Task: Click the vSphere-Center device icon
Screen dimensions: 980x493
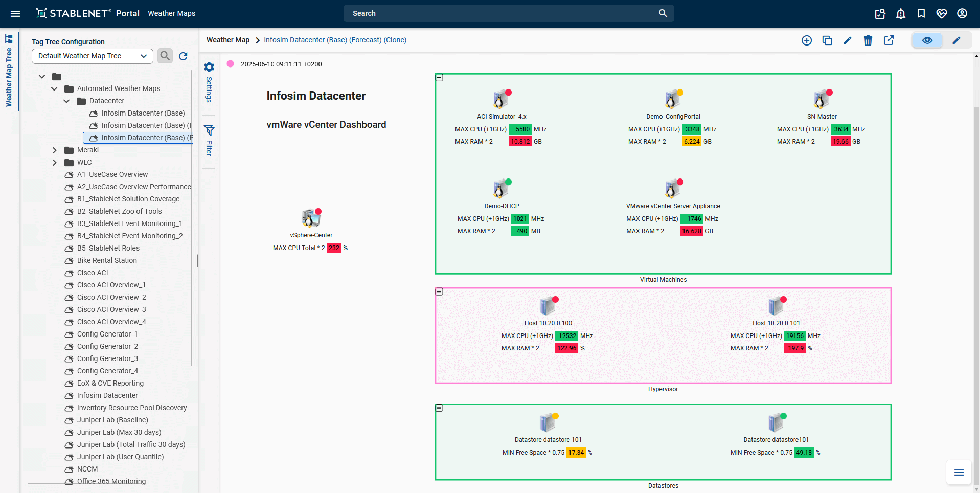Action: [311, 218]
